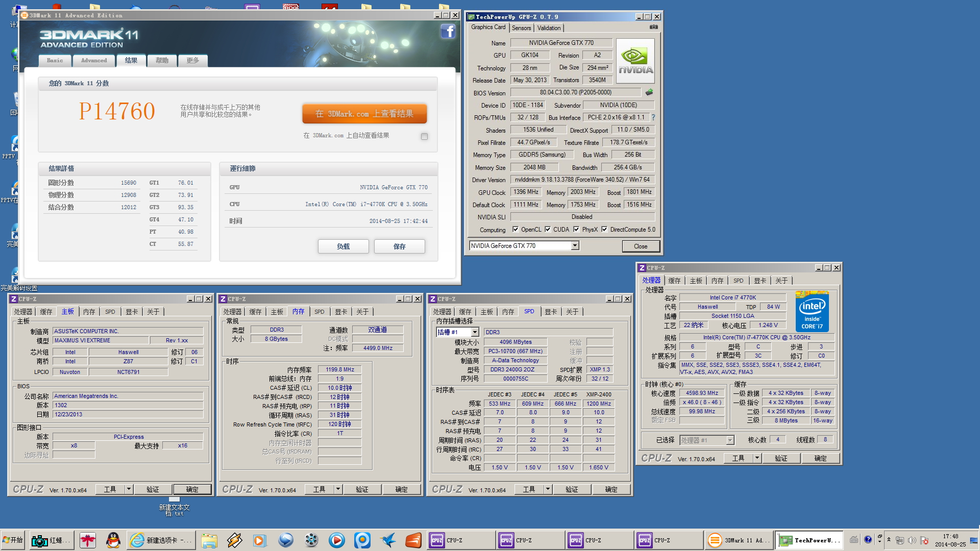Toggle the PhysX checkbox
The width and height of the screenshot is (980, 551).
576,230
